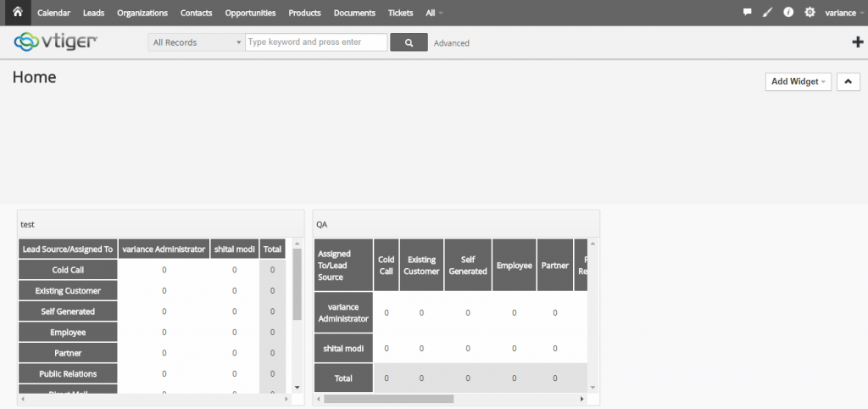Click test widget scroll right arrow
Image resolution: width=868 pixels, height=409 pixels.
coord(287,399)
